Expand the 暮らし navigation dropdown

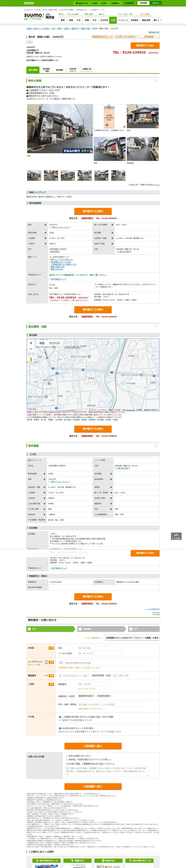point(157,20)
